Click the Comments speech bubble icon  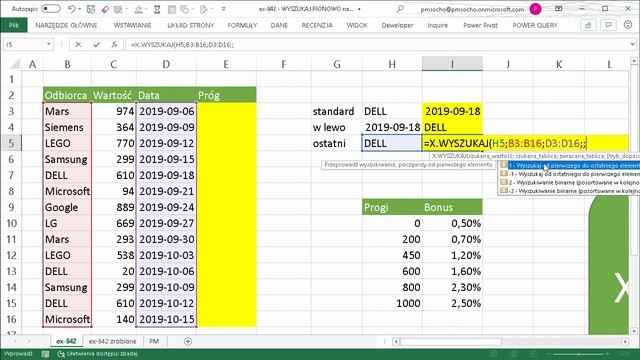[x=608, y=25]
